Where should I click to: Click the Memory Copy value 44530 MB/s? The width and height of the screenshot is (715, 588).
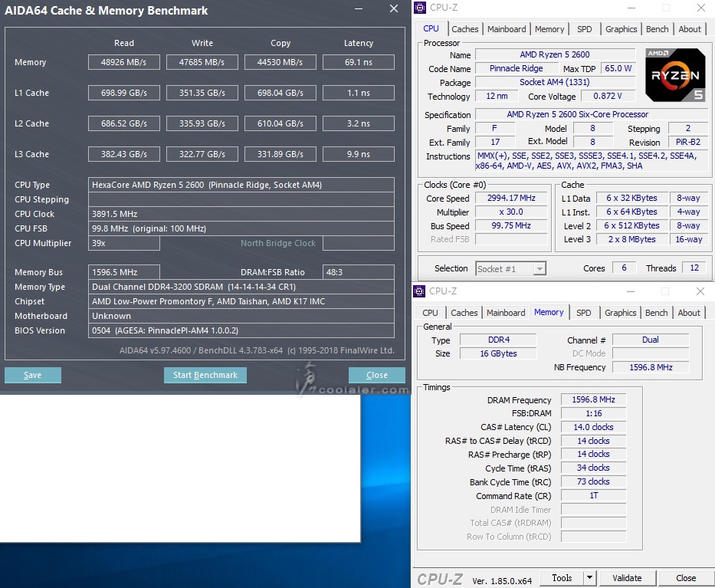coord(280,63)
